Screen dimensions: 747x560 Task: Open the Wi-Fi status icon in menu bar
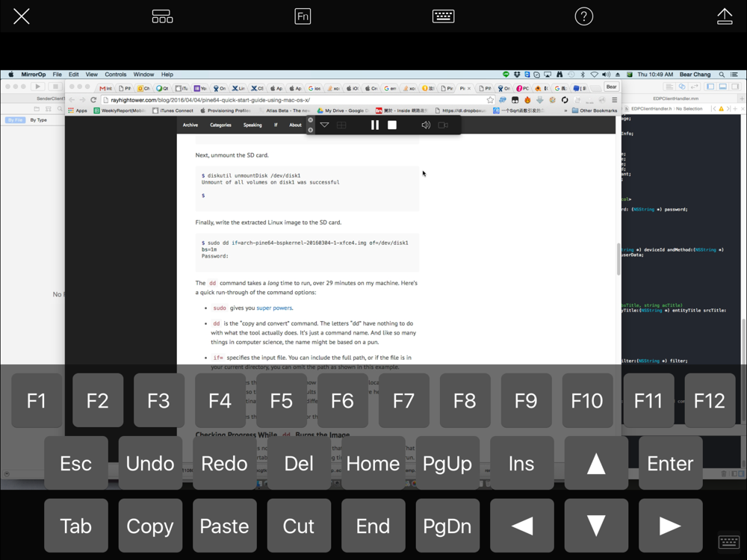594,74
